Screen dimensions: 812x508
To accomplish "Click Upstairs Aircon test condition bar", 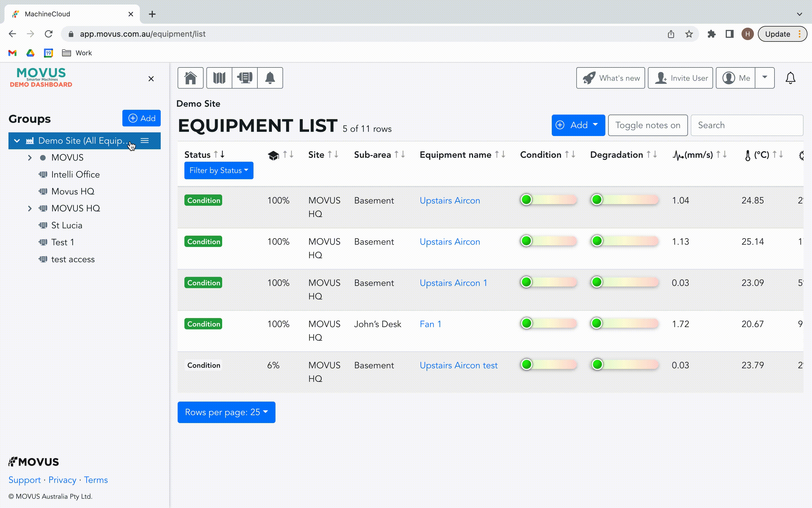I will point(549,365).
